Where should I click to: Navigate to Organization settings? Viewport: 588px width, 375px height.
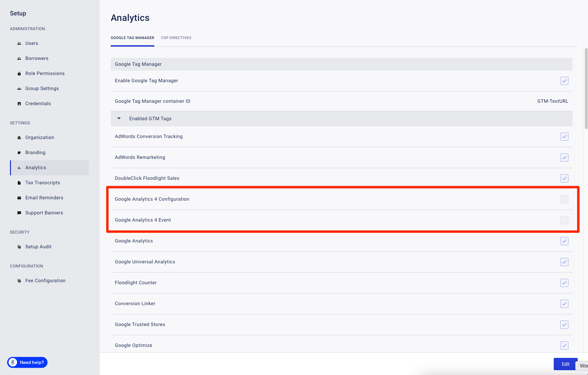coord(49,138)
